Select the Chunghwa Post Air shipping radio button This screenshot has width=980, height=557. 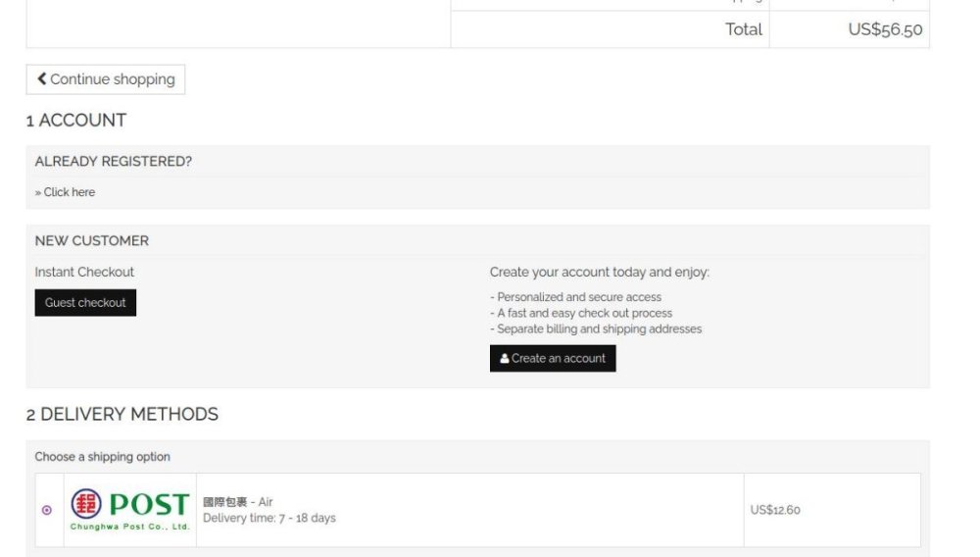pos(47,510)
